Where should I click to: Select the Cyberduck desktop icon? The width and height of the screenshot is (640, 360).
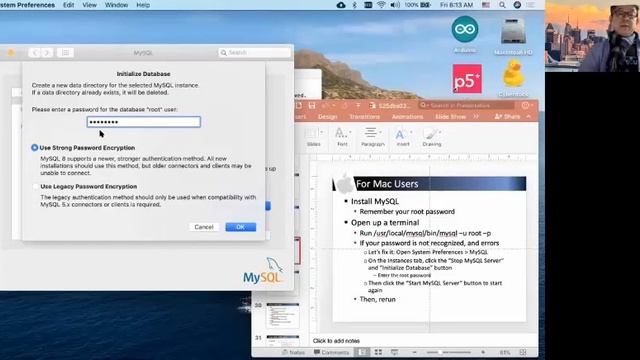click(513, 74)
